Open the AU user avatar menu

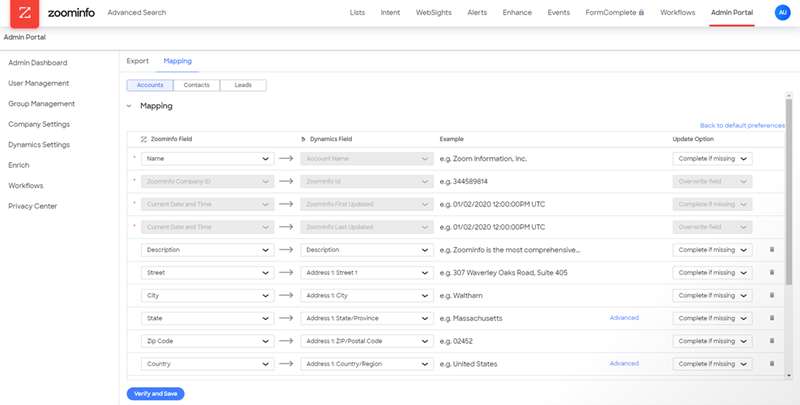tap(782, 13)
